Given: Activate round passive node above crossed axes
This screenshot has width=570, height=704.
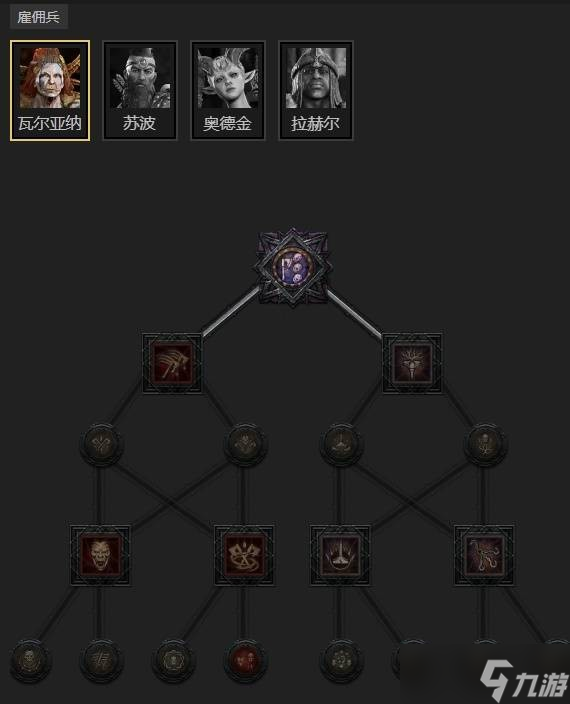Looking at the screenshot, I should [245, 444].
